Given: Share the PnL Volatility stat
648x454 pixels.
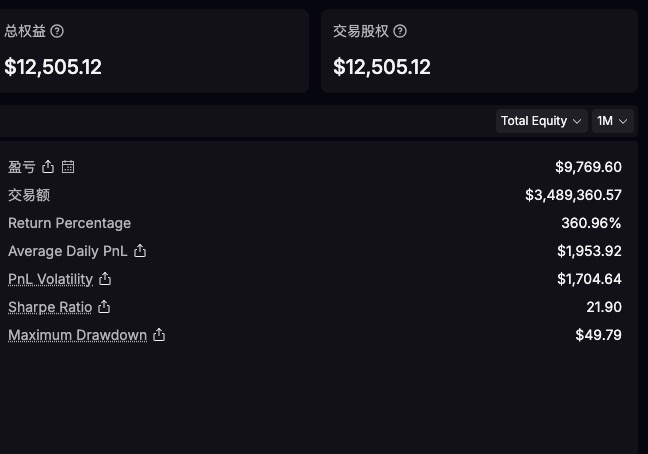Looking at the screenshot, I should [x=105, y=279].
